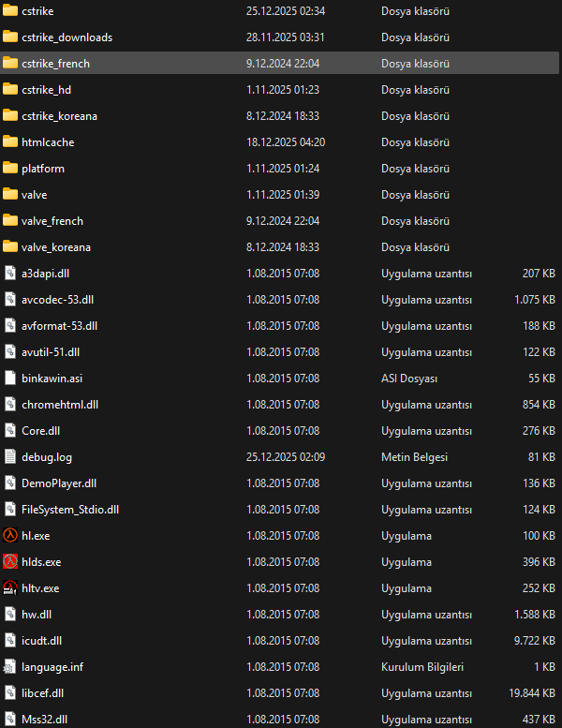
Task: Click the Metin Belgesi type label
Action: tap(414, 457)
